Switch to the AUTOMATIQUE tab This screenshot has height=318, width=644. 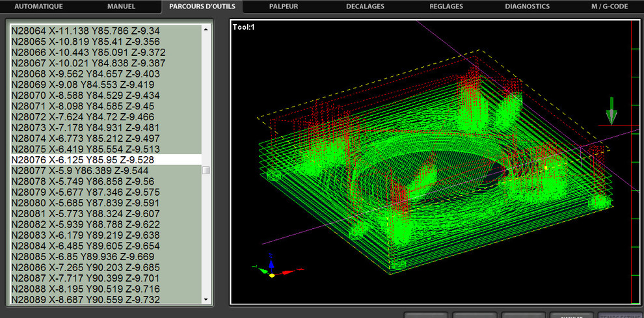click(x=38, y=7)
